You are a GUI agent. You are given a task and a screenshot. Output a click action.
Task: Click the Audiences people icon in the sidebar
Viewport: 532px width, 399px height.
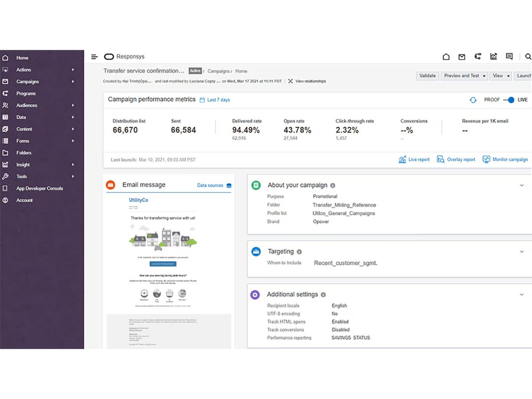(5, 106)
